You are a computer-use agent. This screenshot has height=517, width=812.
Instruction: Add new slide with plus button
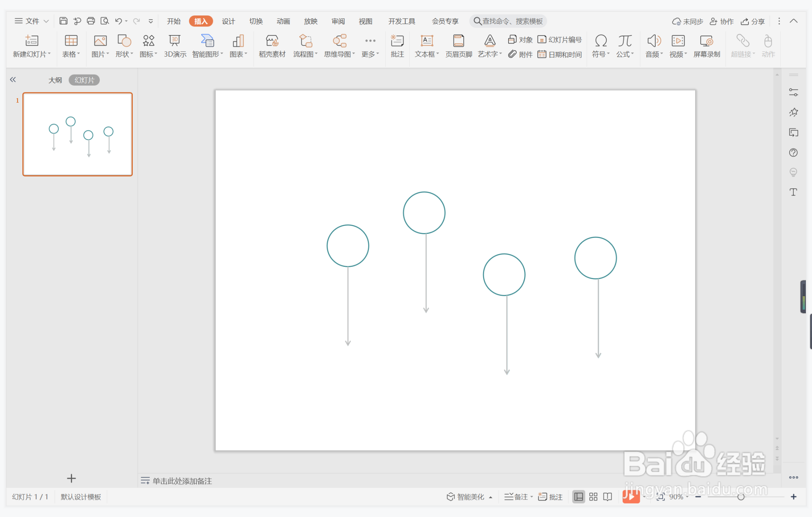[x=71, y=478]
